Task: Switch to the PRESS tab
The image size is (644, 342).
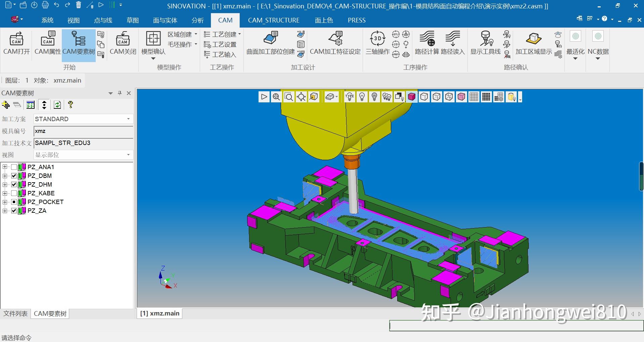Action: coord(357,20)
